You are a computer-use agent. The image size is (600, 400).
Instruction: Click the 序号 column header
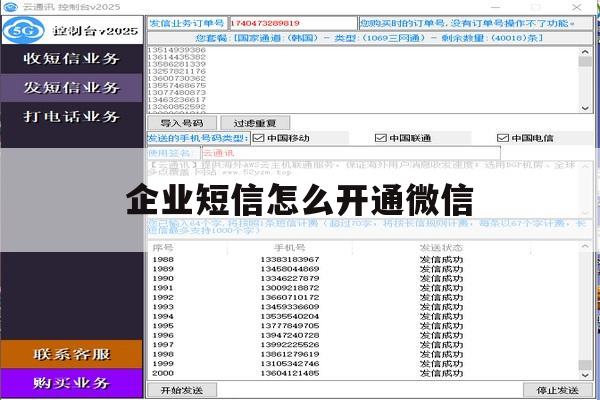163,248
